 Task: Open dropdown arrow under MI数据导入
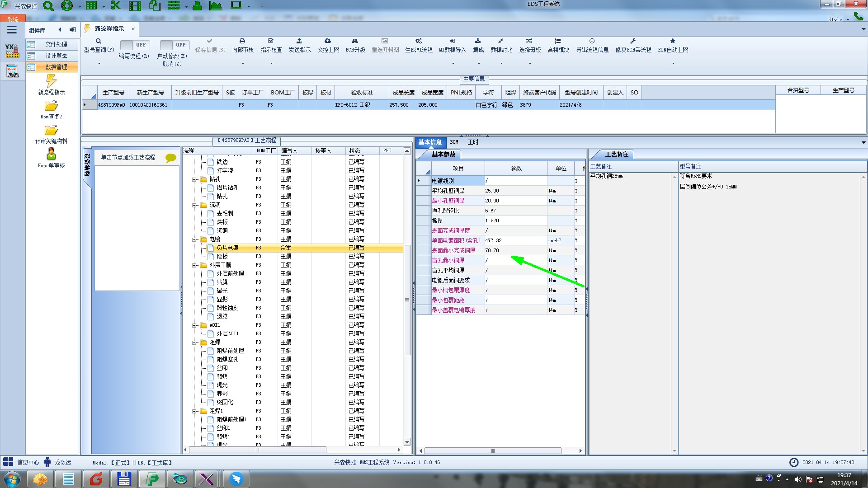pos(453,63)
